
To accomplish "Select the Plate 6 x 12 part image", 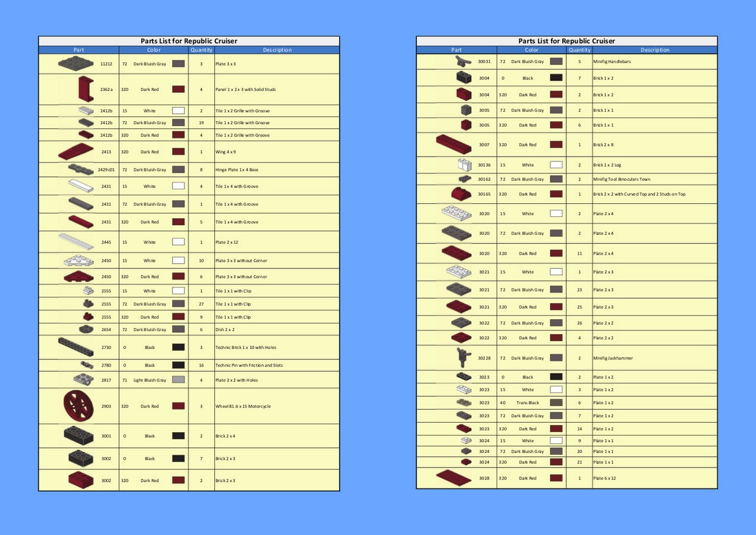I will click(x=454, y=478).
